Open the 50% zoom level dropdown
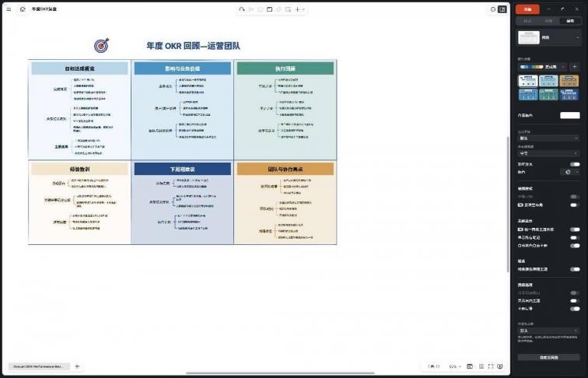This screenshot has height=378, width=588. [x=454, y=366]
